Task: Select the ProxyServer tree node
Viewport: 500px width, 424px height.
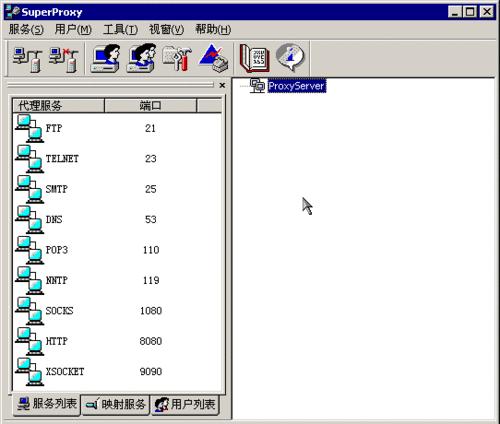Action: [x=297, y=86]
